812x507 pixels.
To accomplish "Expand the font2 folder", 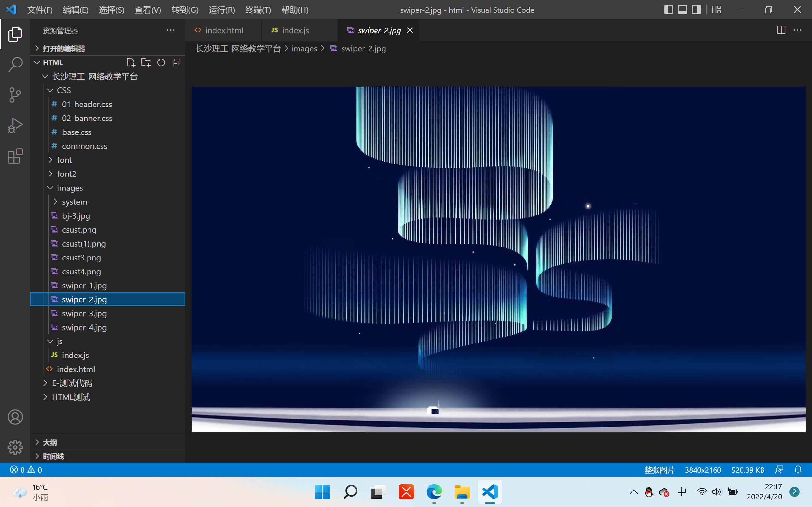I will [66, 174].
